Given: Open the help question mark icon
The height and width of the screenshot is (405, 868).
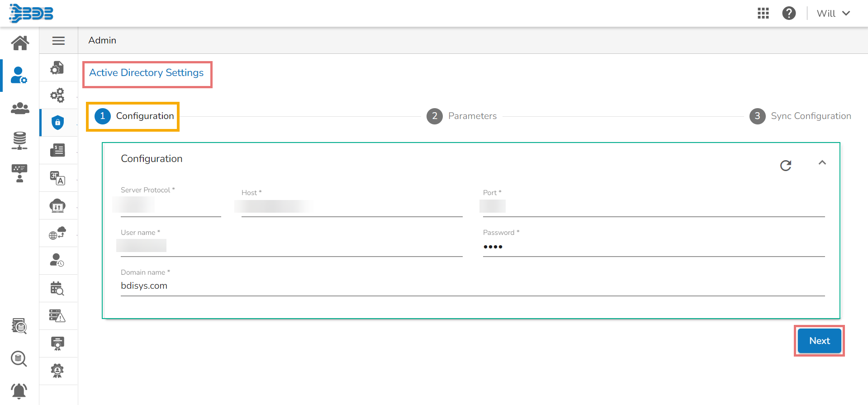Looking at the screenshot, I should (789, 14).
